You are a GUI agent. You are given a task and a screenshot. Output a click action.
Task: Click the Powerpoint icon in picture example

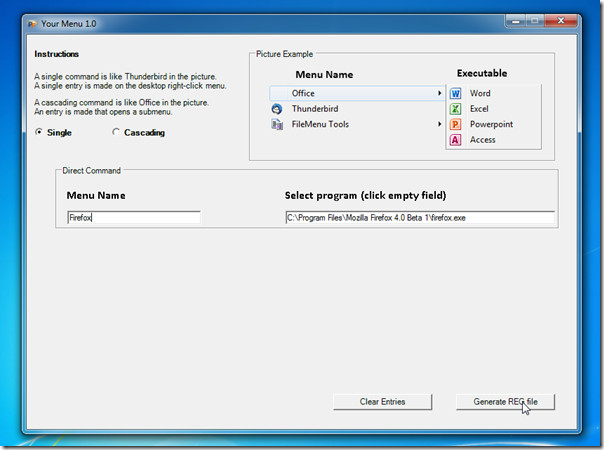pyautogui.click(x=455, y=124)
